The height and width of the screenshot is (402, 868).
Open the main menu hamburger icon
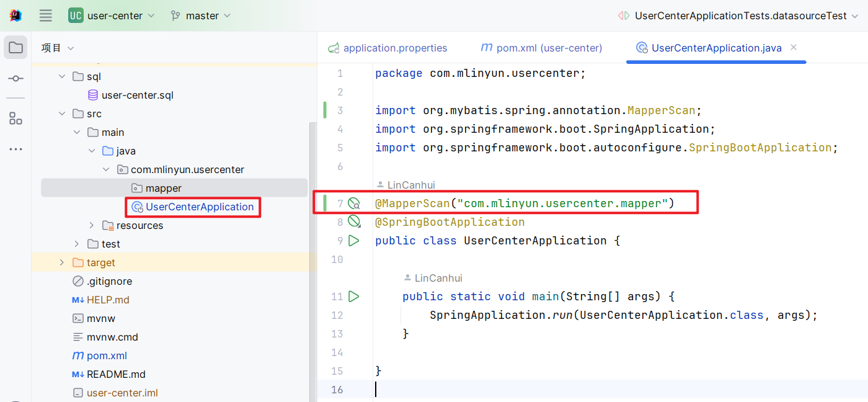point(46,16)
